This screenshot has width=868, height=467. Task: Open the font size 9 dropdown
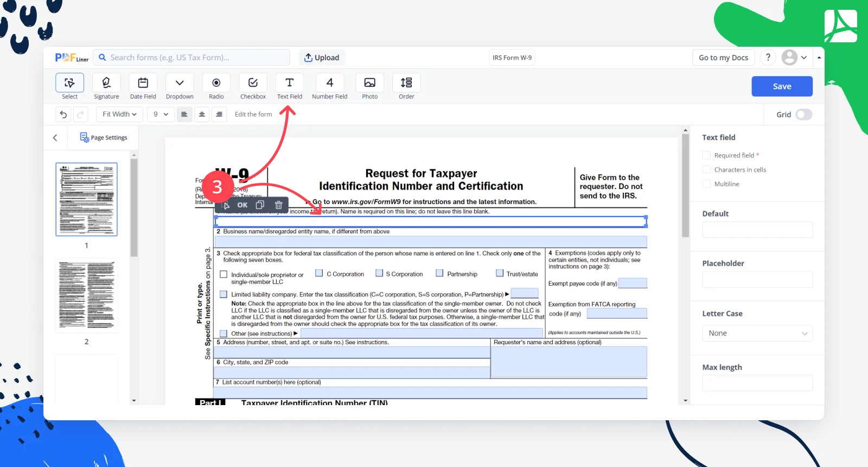click(x=161, y=114)
